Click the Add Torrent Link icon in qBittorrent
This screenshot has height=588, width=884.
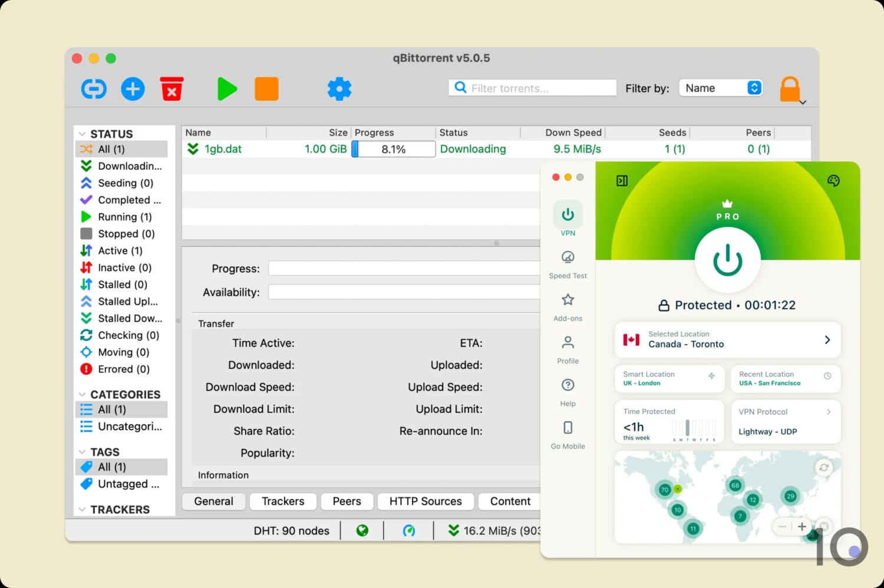click(x=94, y=89)
